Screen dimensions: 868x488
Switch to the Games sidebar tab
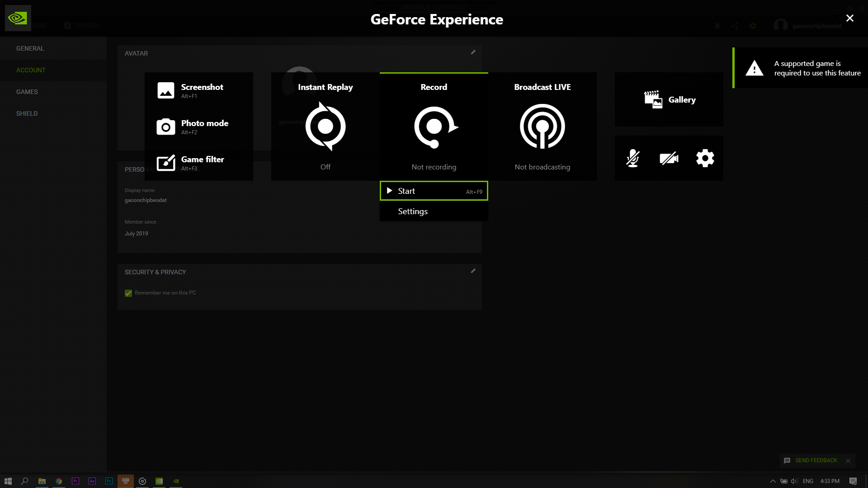27,92
